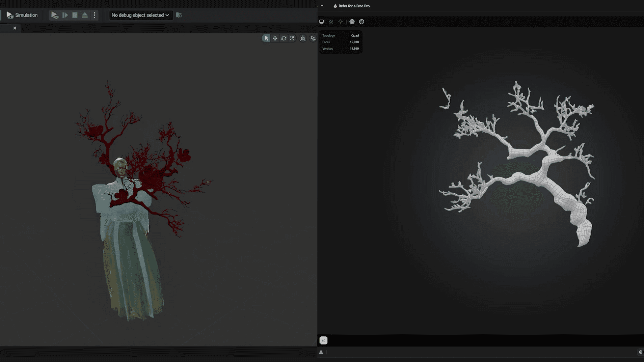
Task: Activate the move translate tool
Action: click(x=275, y=38)
